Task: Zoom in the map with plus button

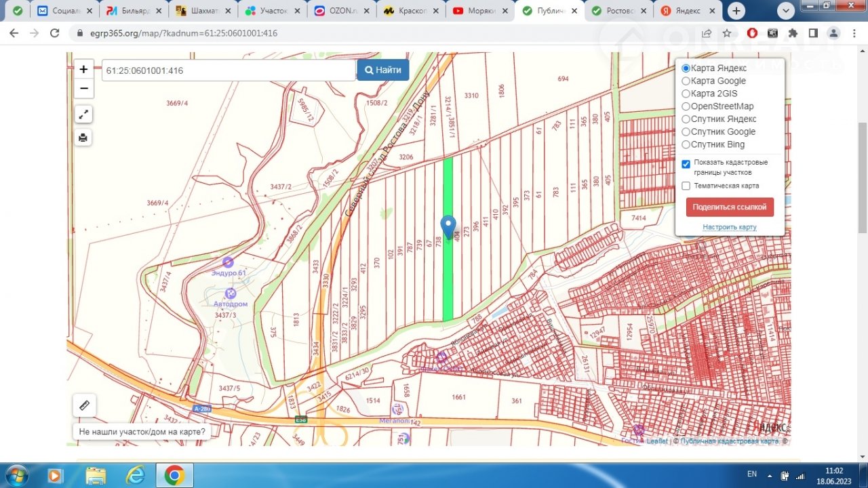Action: click(x=83, y=69)
